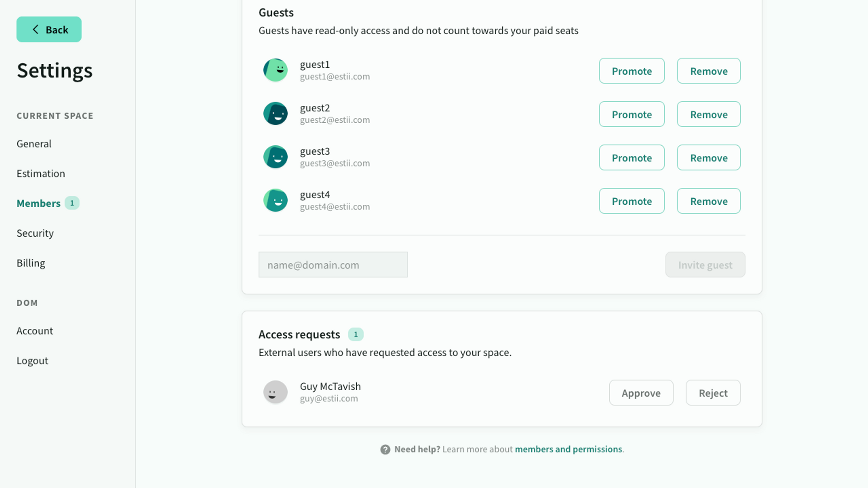868x488 pixels.
Task: Go back using the Back button
Action: pos(49,29)
